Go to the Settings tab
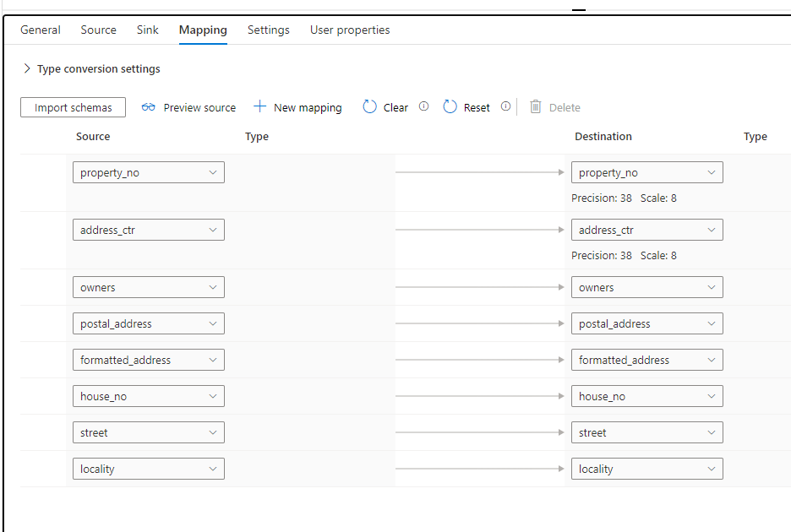Viewport: 791px width, 532px height. [x=269, y=30]
